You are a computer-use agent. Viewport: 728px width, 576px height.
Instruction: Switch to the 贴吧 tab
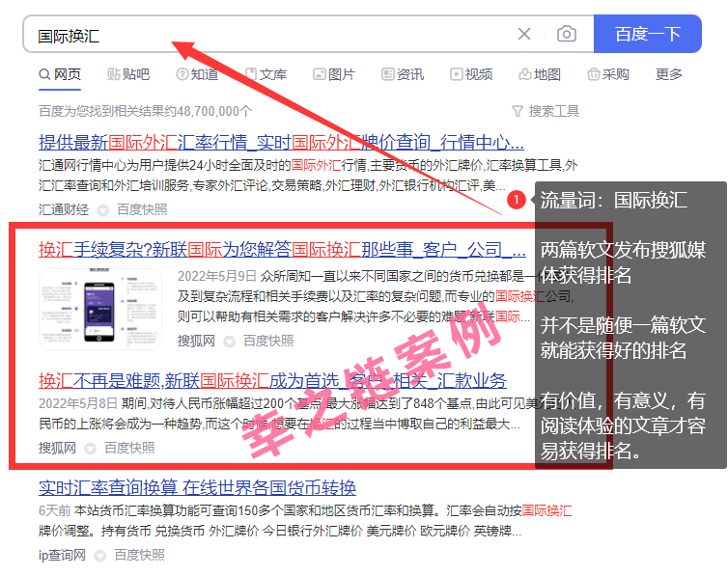pyautogui.click(x=128, y=74)
